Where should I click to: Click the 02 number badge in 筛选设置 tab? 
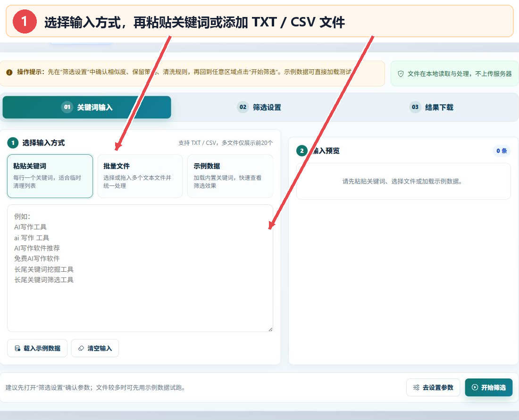point(243,107)
